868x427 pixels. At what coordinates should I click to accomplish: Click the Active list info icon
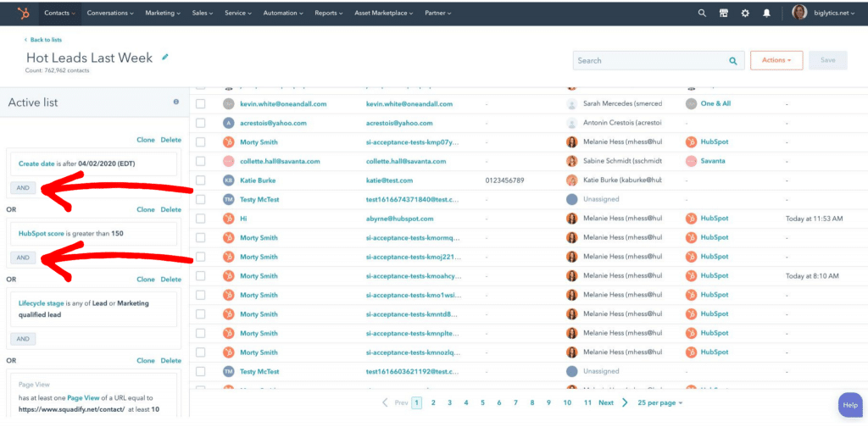click(x=176, y=102)
